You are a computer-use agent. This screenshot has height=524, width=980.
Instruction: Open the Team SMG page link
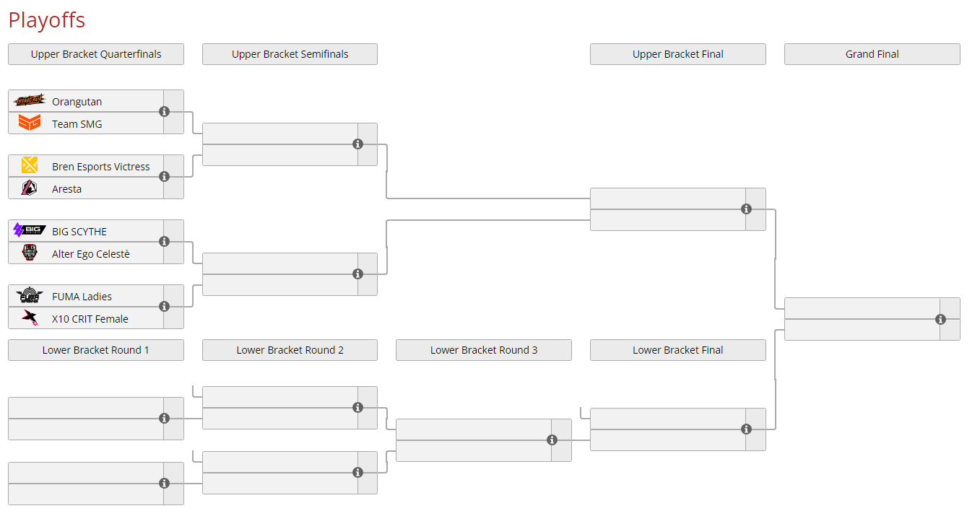coord(76,123)
